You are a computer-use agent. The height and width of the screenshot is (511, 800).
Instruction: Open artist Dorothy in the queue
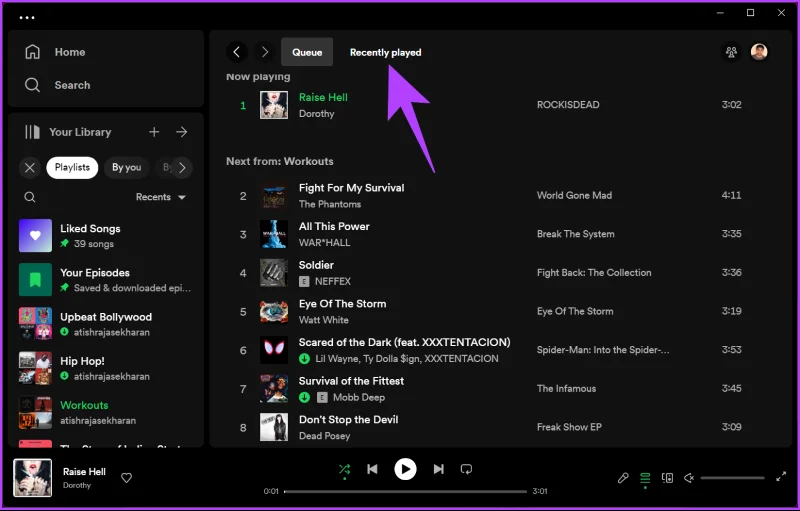[316, 114]
